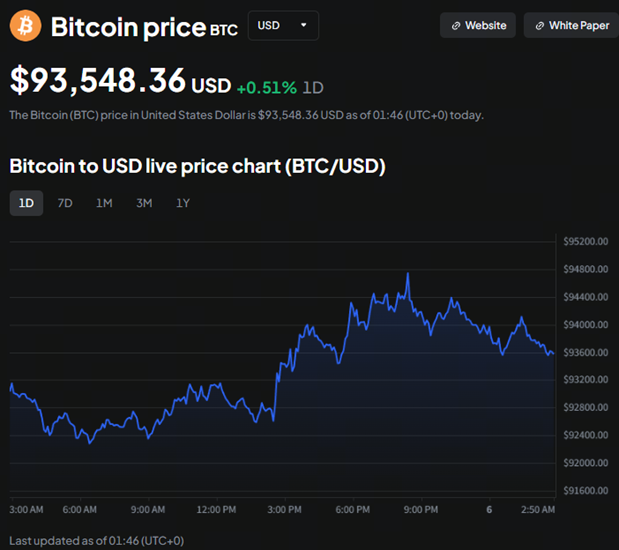Click the link icon on Website button
The width and height of the screenshot is (619, 550).
coord(456,26)
